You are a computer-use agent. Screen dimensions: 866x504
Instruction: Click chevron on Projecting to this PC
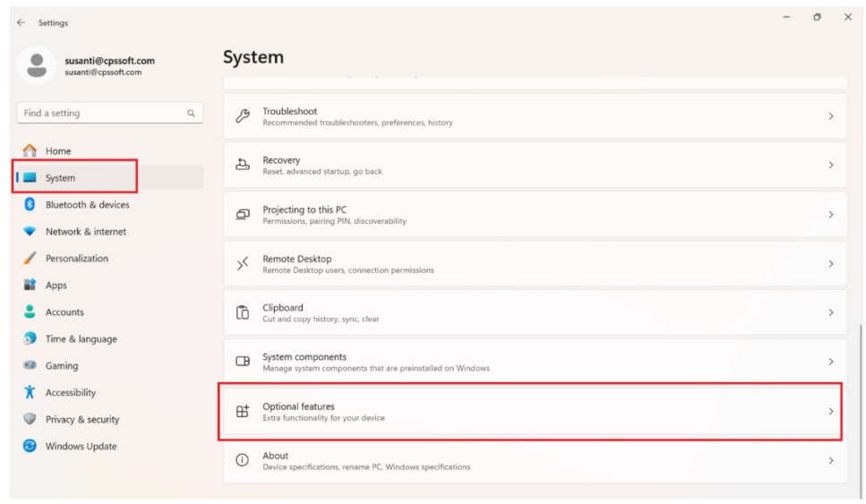coord(831,214)
